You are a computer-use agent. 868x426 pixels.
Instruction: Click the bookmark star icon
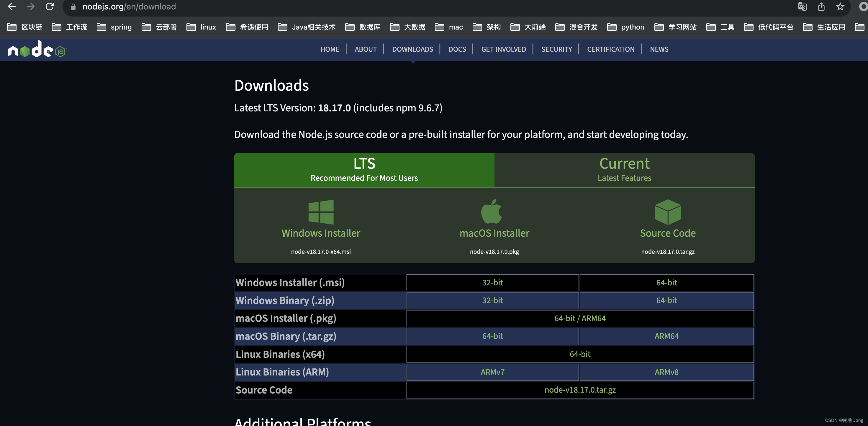(840, 6)
